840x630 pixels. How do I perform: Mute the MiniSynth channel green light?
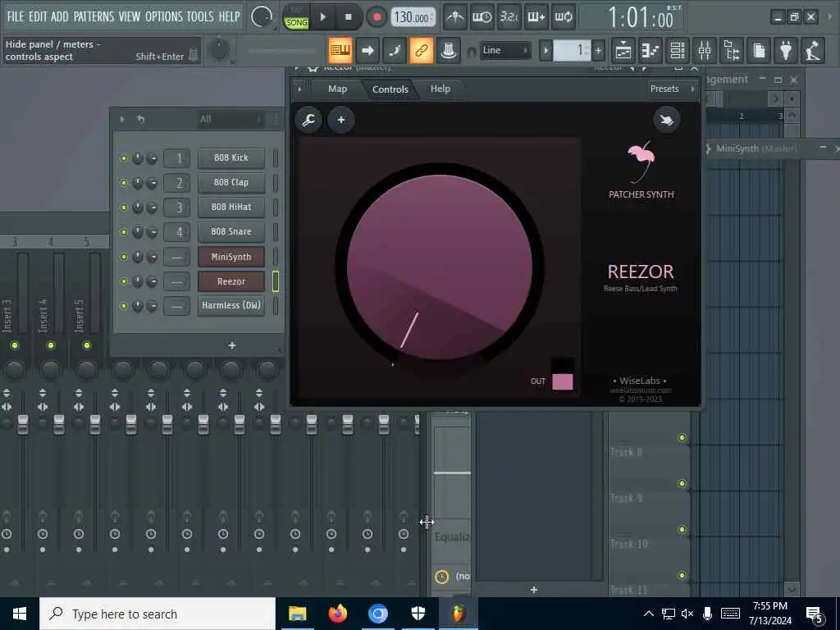(124, 257)
